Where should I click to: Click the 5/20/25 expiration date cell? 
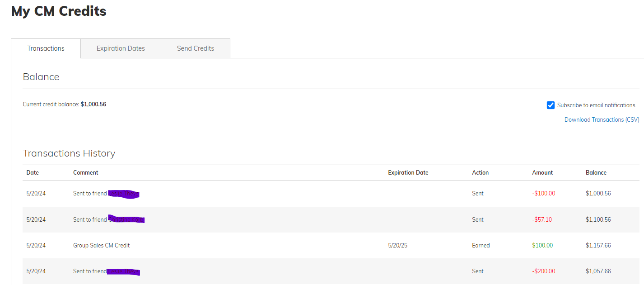tap(397, 246)
